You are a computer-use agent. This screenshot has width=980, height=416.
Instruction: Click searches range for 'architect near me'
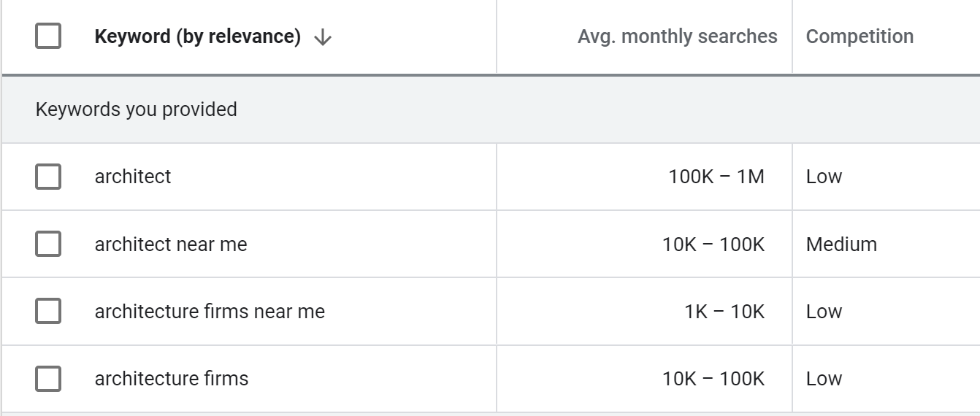coord(713,244)
